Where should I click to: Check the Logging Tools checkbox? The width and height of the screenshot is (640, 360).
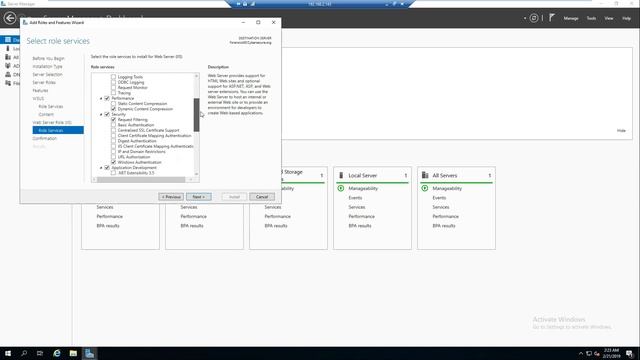pyautogui.click(x=113, y=77)
